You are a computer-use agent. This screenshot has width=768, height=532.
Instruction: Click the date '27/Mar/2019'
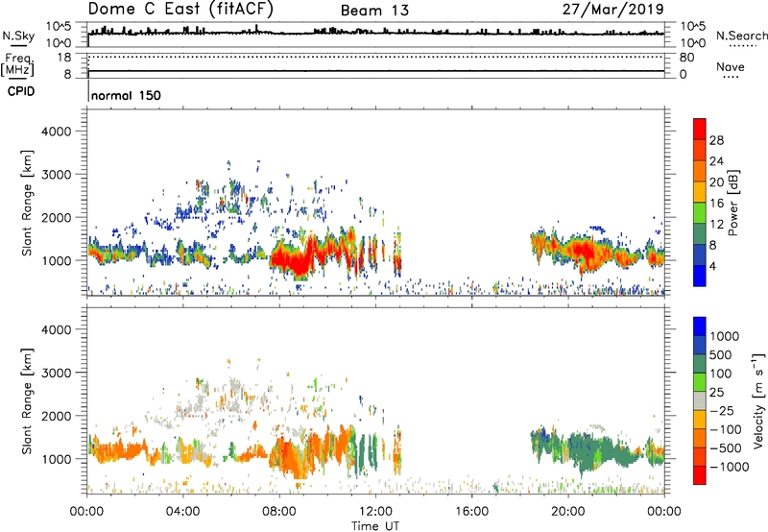coord(613,10)
